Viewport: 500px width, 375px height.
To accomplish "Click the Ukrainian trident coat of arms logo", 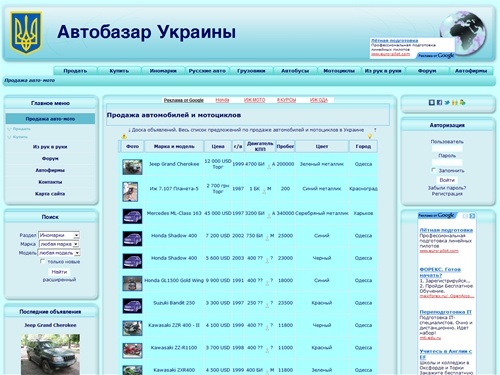I will coord(26,33).
